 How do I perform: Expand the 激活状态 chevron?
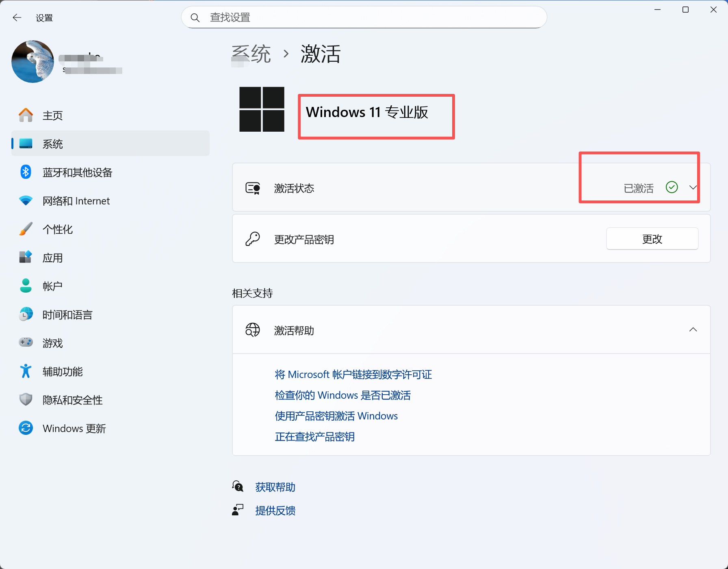pyautogui.click(x=693, y=187)
